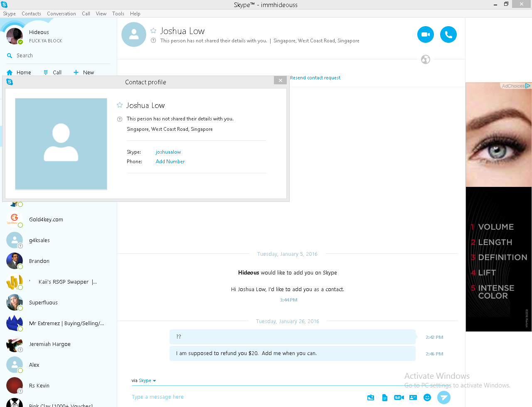Click the Home icon in the sidebar
This screenshot has width=532, height=407.
[x=10, y=72]
